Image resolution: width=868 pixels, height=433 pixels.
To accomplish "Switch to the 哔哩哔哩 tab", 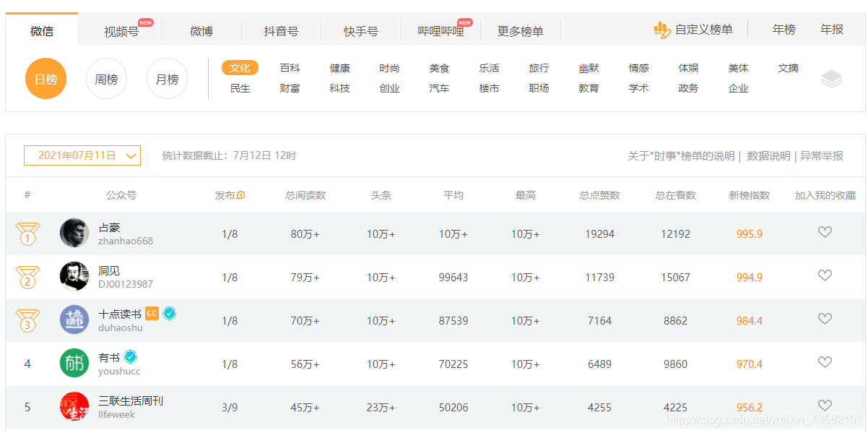I will [441, 32].
